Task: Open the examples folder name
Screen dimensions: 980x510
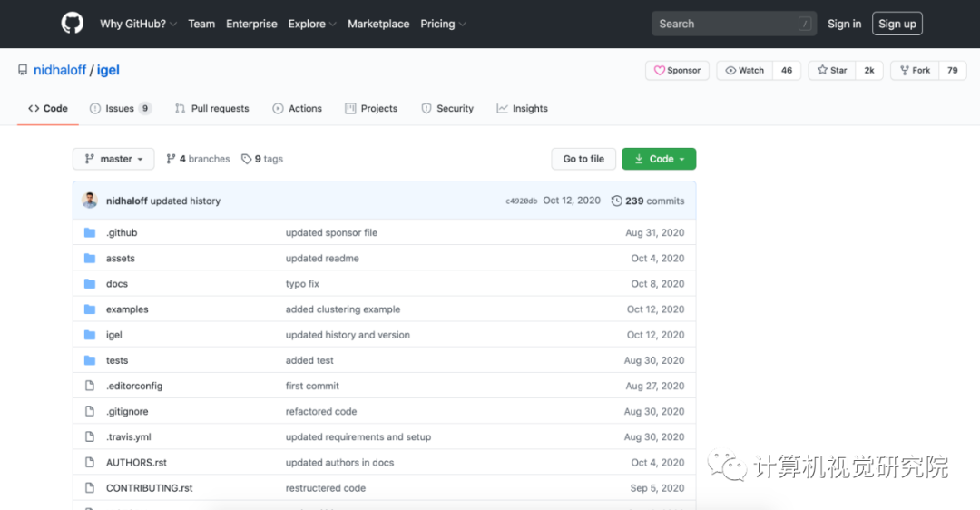Action: click(x=128, y=309)
